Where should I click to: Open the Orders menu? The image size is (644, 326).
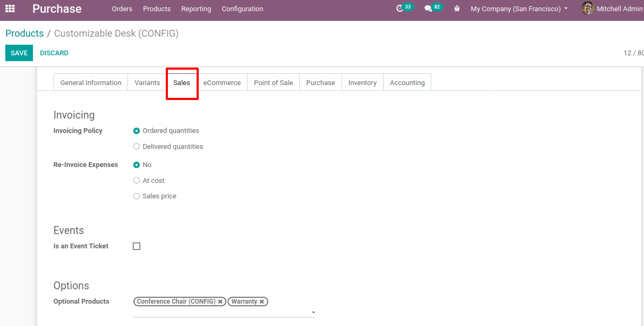pos(122,9)
